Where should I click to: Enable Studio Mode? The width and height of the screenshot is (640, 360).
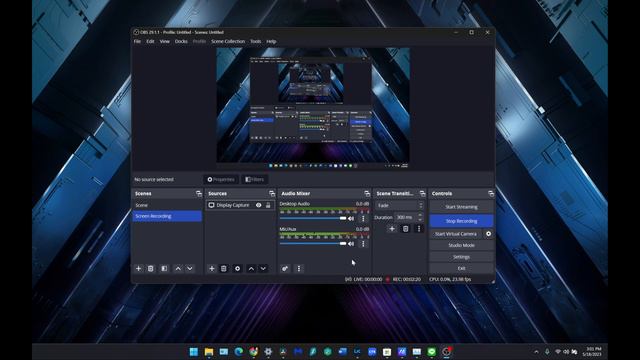pos(461,245)
